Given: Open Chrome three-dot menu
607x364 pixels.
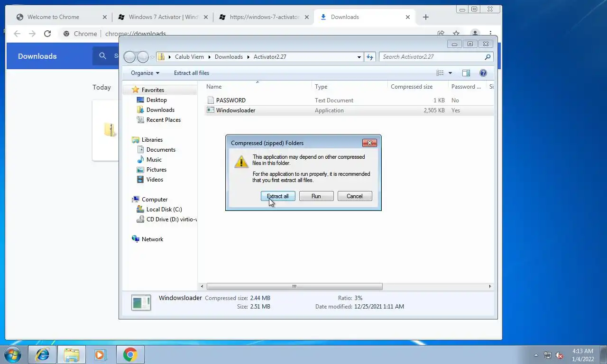Looking at the screenshot, I should pos(490,34).
